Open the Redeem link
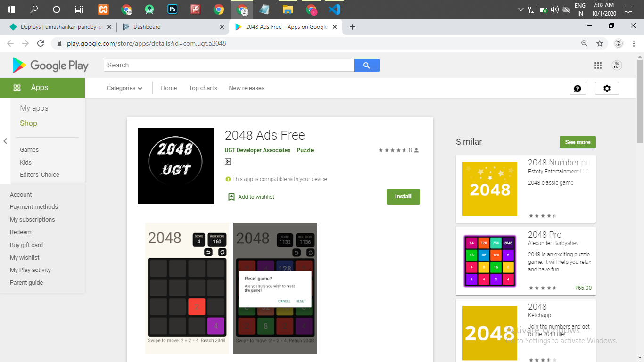The height and width of the screenshot is (362, 644). pos(21,232)
